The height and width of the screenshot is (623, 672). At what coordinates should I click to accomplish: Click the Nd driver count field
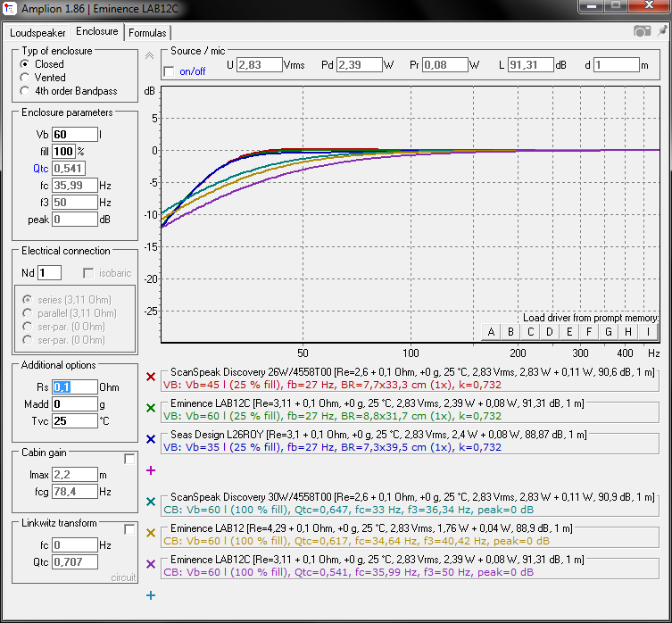pyautogui.click(x=49, y=273)
